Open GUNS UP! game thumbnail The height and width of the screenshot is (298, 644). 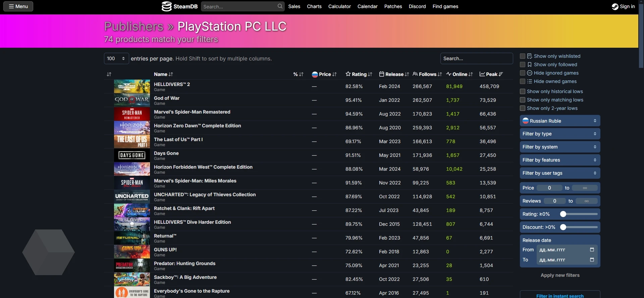[132, 252]
